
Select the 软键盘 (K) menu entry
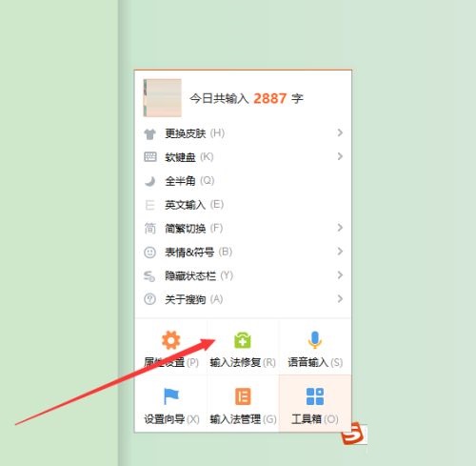point(243,157)
